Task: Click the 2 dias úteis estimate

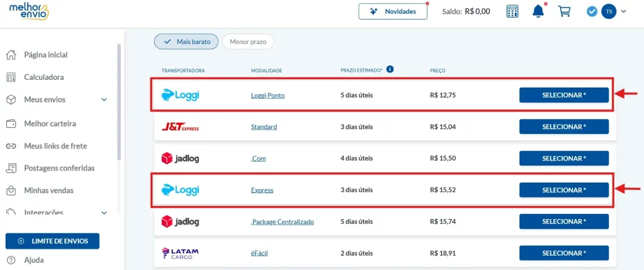Action: (357, 253)
